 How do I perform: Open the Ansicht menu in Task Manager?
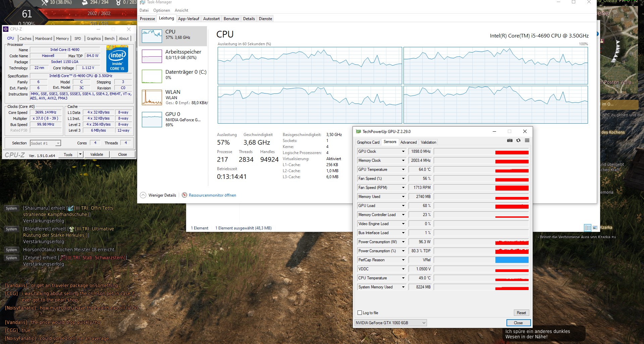181,10
